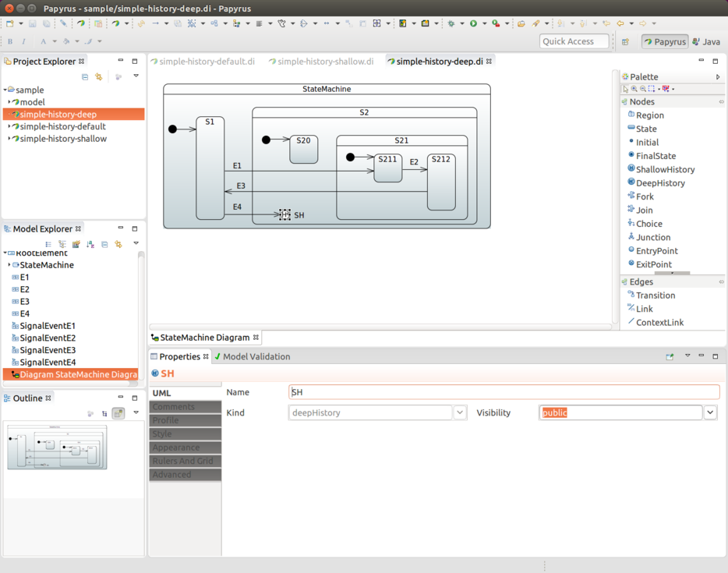Click the Select All elements toolbar icon
The image size is (728, 573).
click(x=191, y=23)
